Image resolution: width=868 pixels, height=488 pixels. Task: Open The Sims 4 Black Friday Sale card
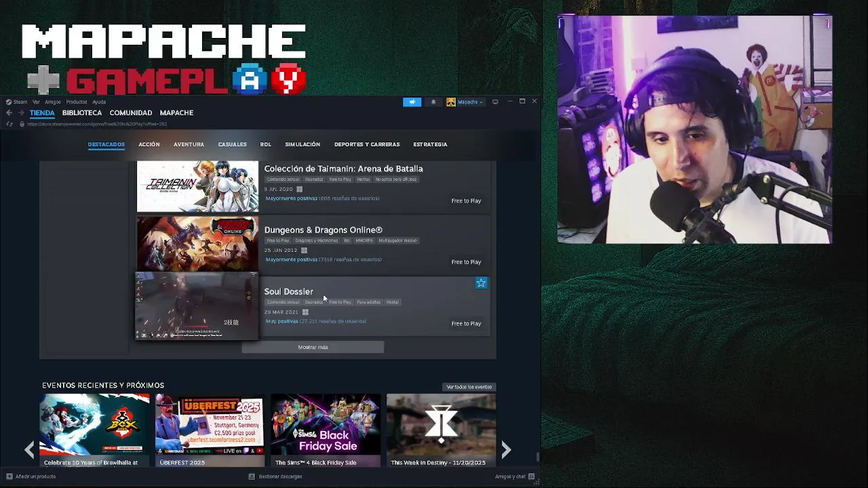325,431
